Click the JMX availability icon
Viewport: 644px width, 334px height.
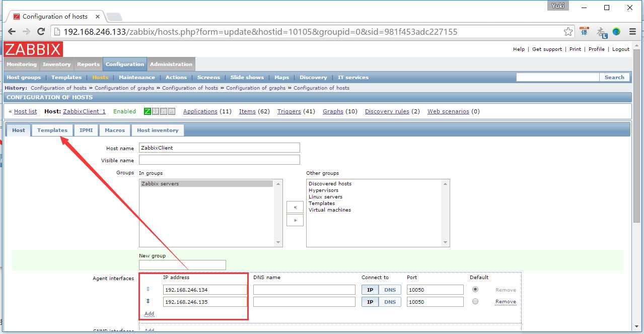(164, 111)
